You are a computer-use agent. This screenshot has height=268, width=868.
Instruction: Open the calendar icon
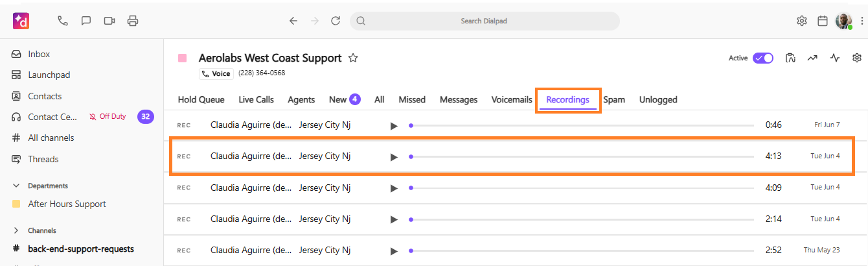(x=823, y=21)
